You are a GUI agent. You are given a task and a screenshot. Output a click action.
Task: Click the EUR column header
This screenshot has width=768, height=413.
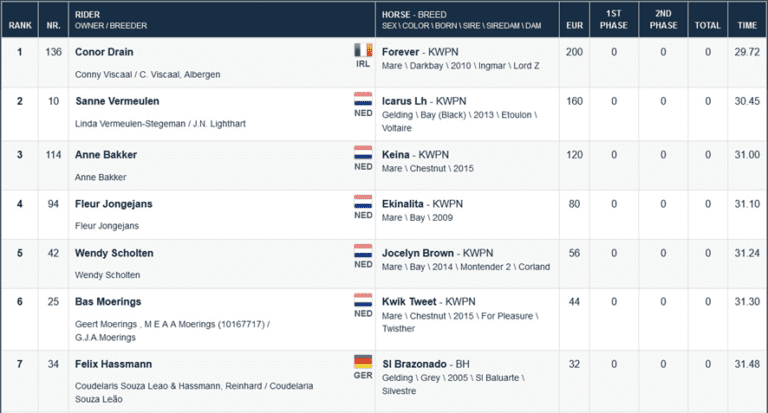click(575, 25)
